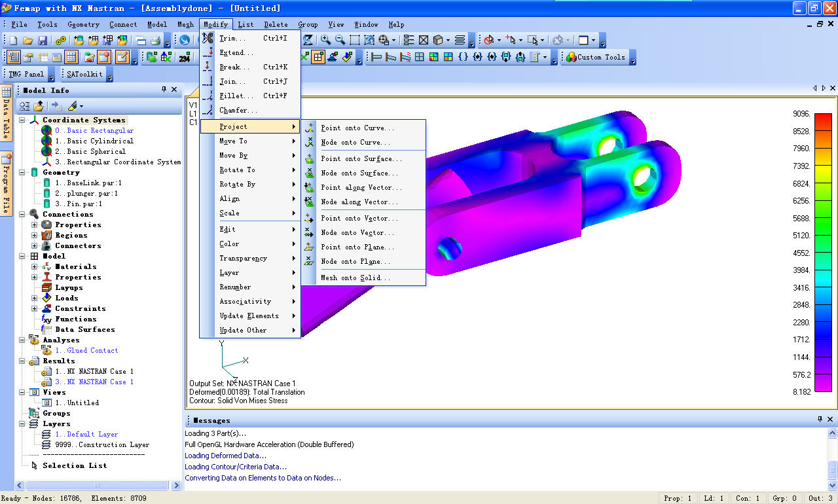838x504 pixels.
Task: Click the first curly braces {} icon
Action: 463,58
